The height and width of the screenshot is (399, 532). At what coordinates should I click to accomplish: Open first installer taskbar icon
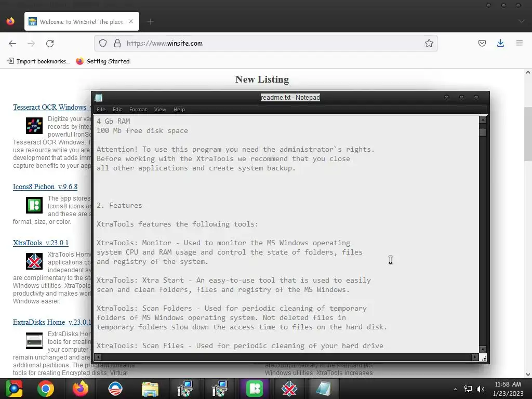[x=185, y=389]
